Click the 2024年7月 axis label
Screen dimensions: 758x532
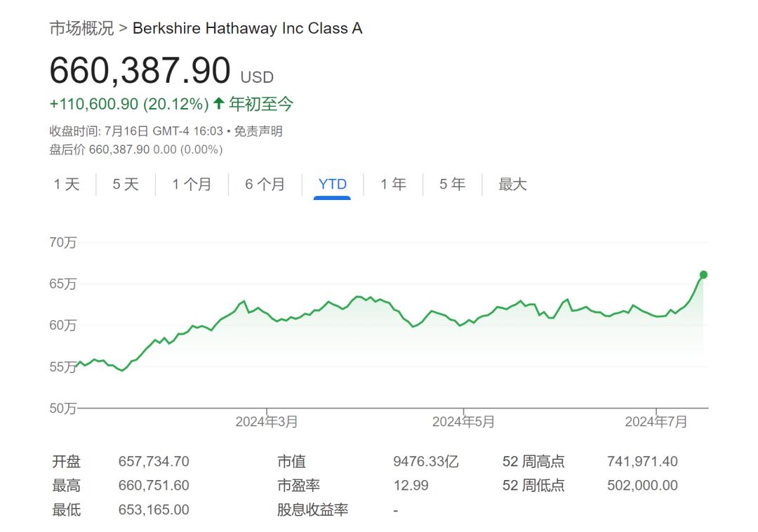[x=656, y=422]
